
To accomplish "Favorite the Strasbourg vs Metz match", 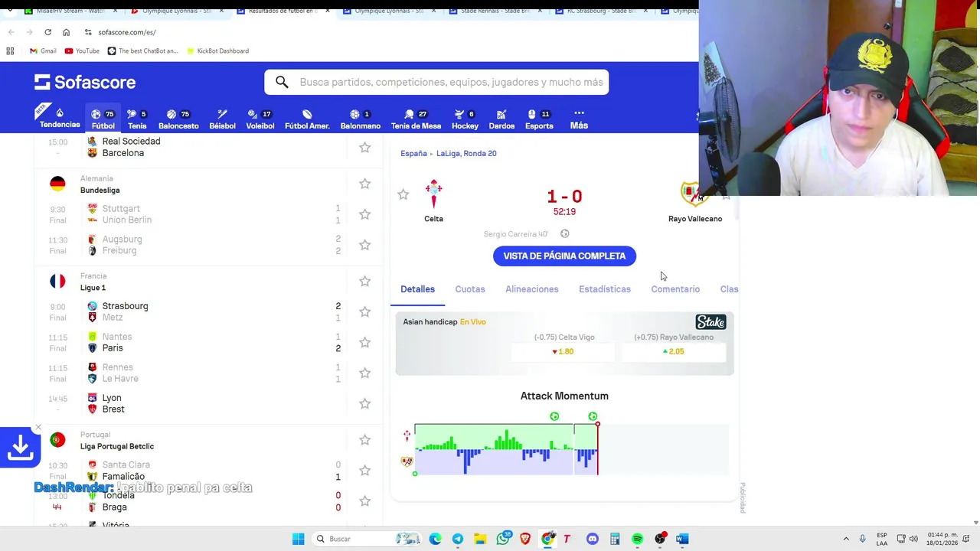I will coord(364,311).
